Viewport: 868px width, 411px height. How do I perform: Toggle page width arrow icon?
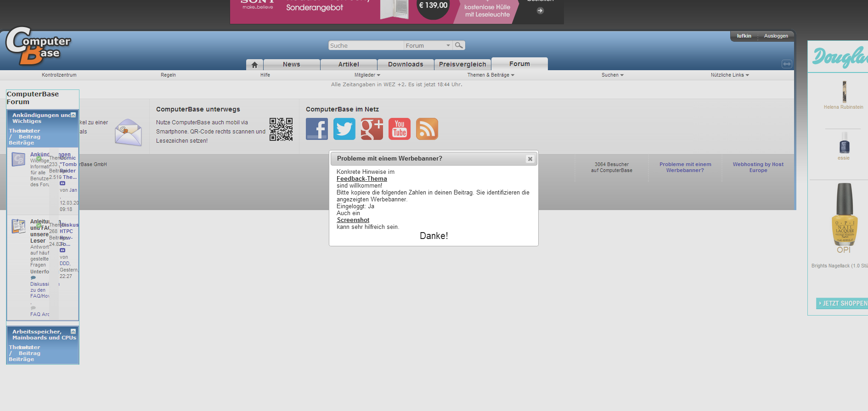click(x=787, y=64)
